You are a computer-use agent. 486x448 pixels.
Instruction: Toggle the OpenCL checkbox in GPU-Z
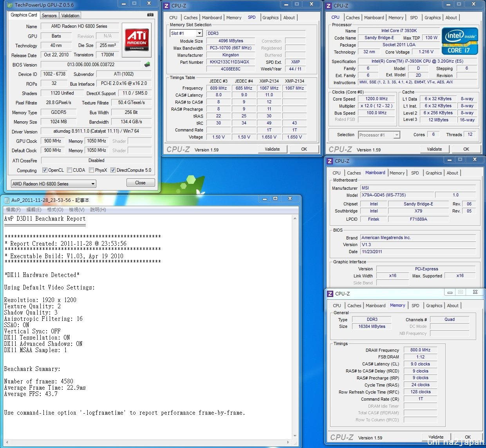tap(45, 170)
